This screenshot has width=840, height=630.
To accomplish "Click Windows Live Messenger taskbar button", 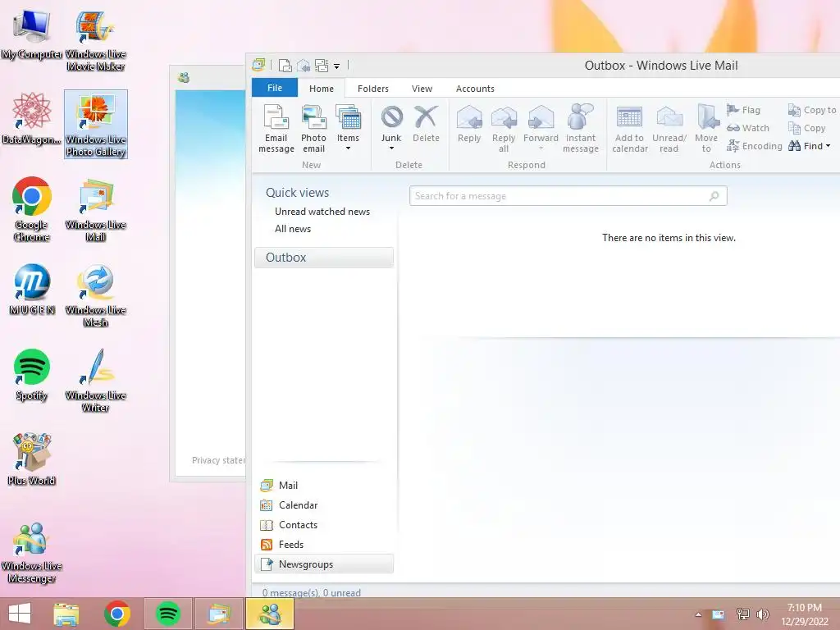I will pyautogui.click(x=270, y=614).
